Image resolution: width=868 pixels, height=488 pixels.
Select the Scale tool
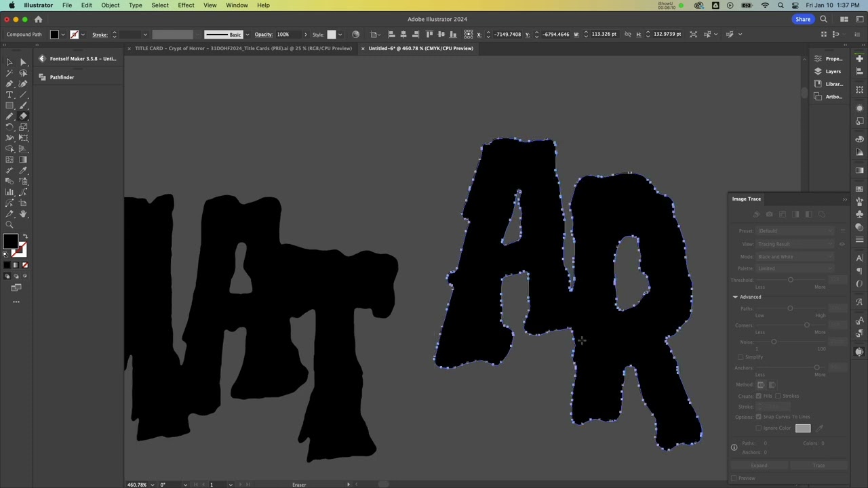(23, 127)
